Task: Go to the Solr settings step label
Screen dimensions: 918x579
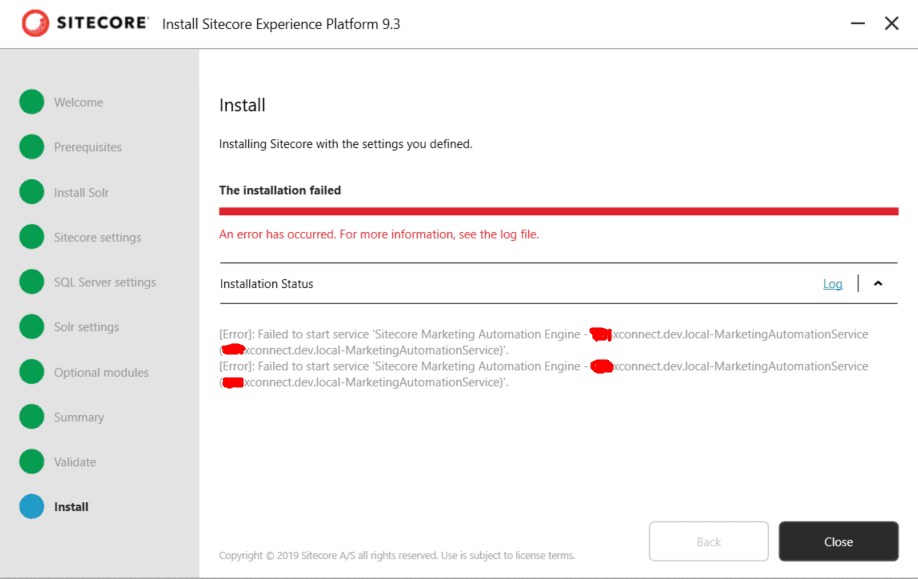Action: click(x=87, y=327)
